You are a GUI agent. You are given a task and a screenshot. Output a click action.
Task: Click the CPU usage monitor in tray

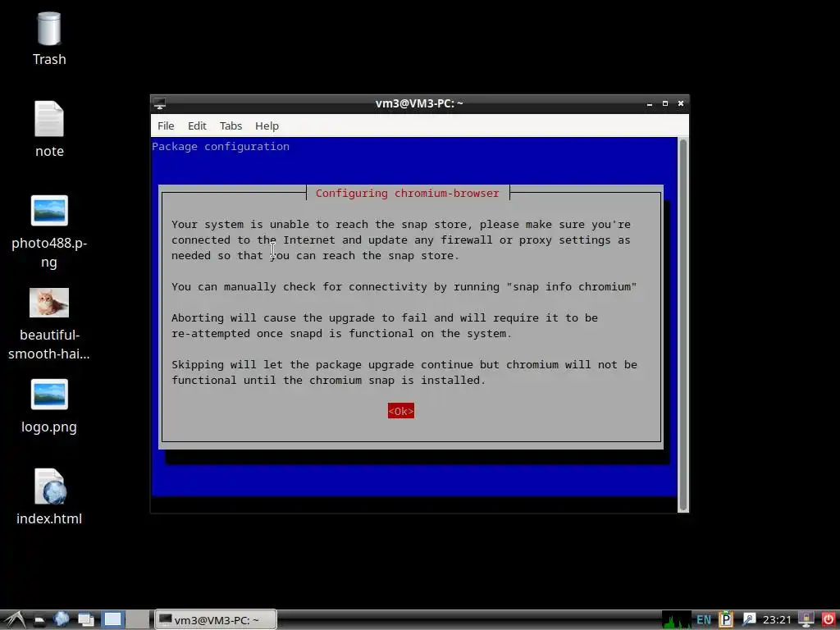pos(676,620)
